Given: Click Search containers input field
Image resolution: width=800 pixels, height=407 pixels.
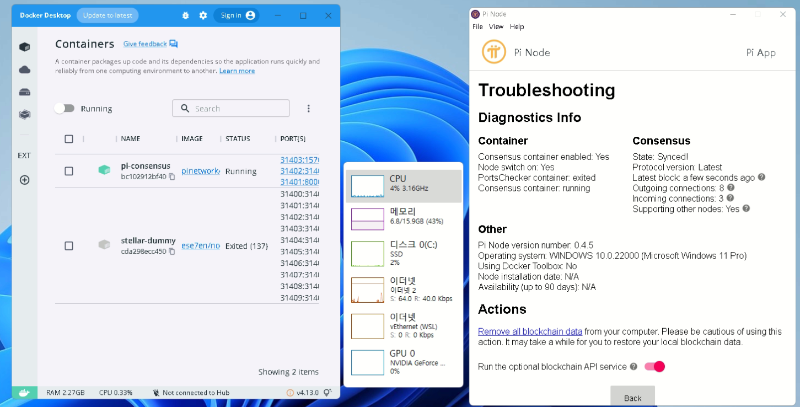Looking at the screenshot, I should [231, 108].
